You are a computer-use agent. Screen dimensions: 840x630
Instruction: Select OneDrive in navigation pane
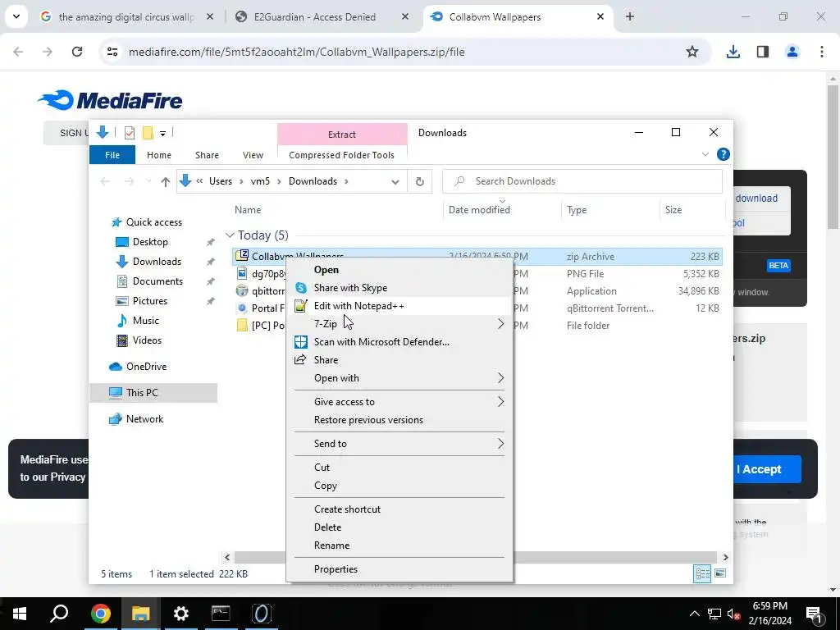[x=146, y=367]
